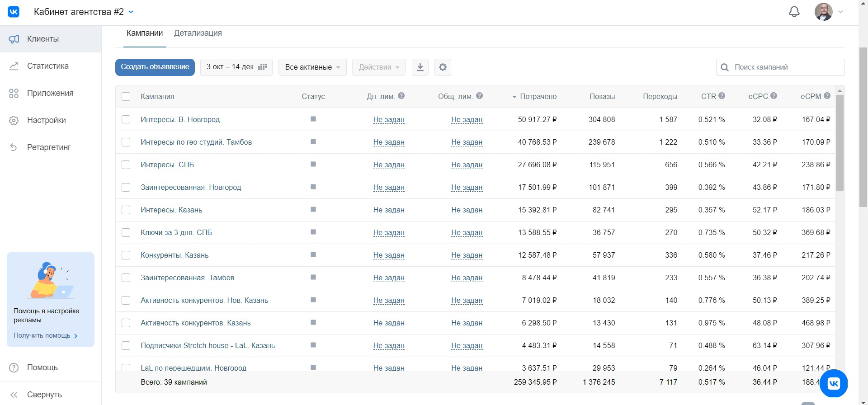Screen dimensions: 868x405
Task: Switch to the Детализация tab
Action: click(x=198, y=33)
